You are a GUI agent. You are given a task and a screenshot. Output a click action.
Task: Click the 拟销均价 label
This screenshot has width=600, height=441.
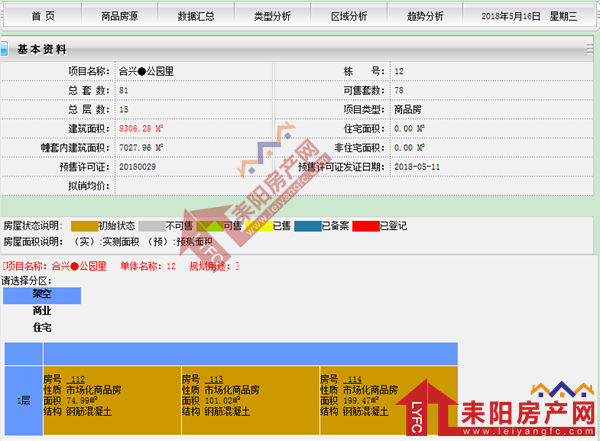click(x=89, y=186)
